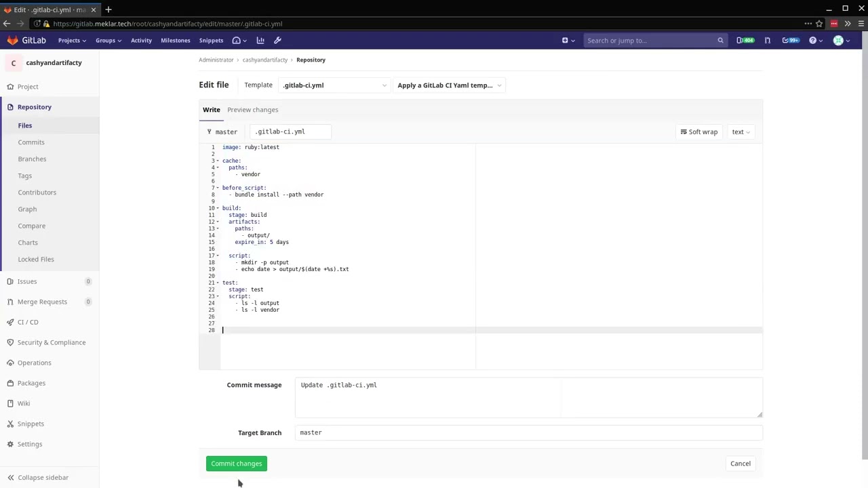Open the Admin Area wrench icon
868x488 pixels.
(277, 40)
